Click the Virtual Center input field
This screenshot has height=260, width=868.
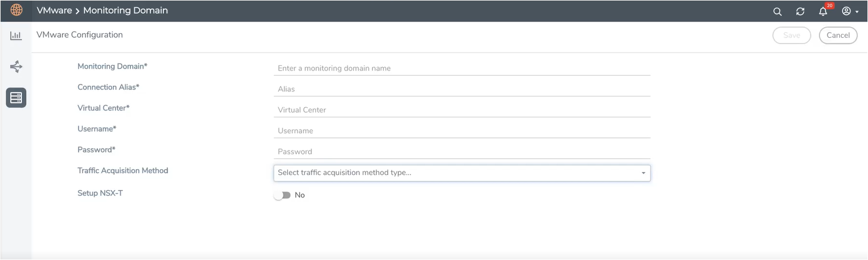tap(461, 110)
